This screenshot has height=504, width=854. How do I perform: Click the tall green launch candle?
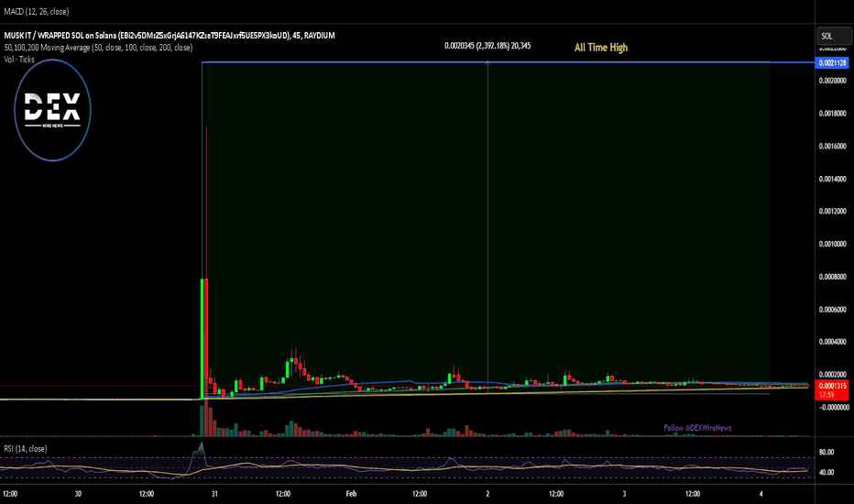coord(203,338)
